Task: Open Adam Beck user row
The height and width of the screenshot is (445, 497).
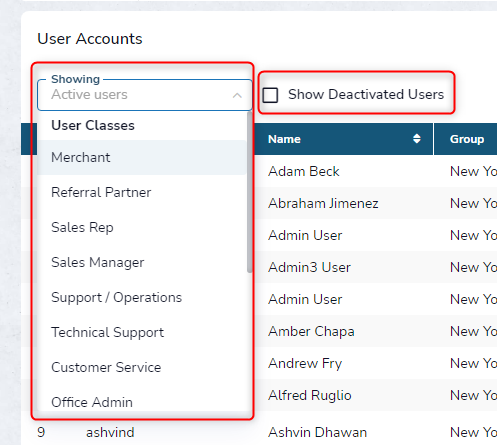Action: (x=304, y=171)
